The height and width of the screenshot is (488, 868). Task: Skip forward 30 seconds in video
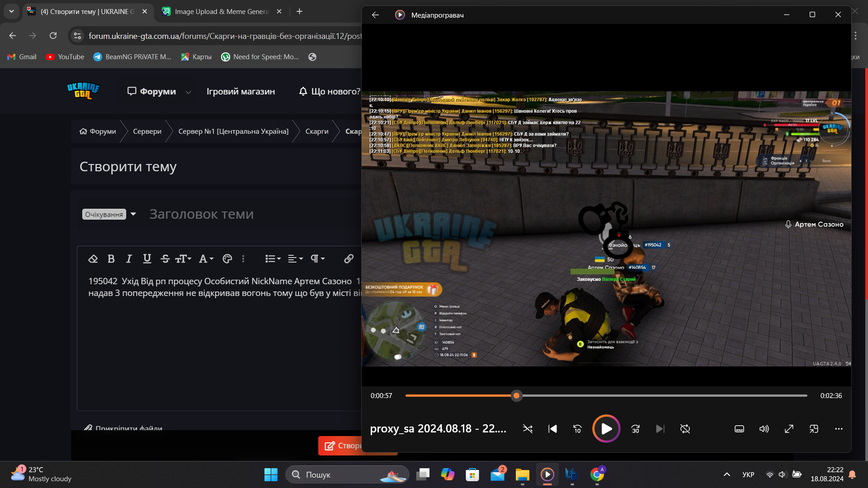click(636, 429)
